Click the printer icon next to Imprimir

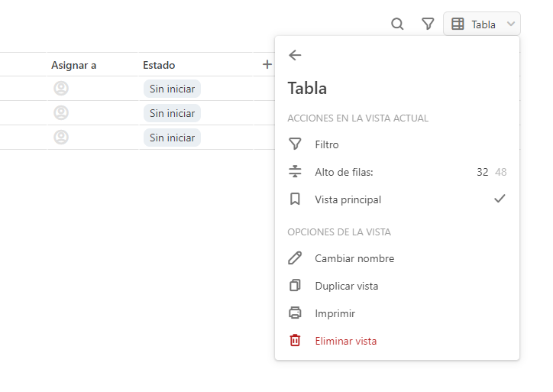(295, 313)
